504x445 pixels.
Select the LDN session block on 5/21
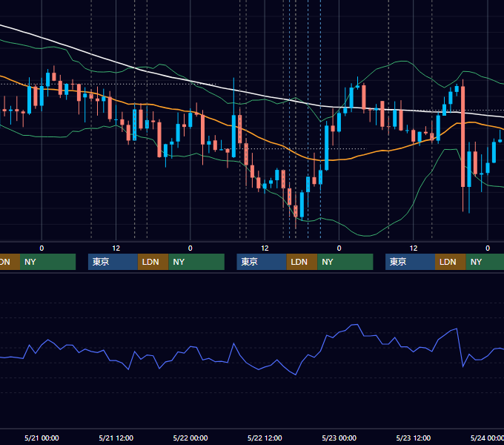click(x=153, y=262)
